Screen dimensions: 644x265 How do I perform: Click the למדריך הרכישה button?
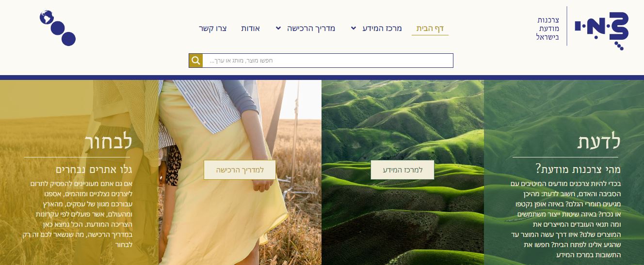[240, 170]
